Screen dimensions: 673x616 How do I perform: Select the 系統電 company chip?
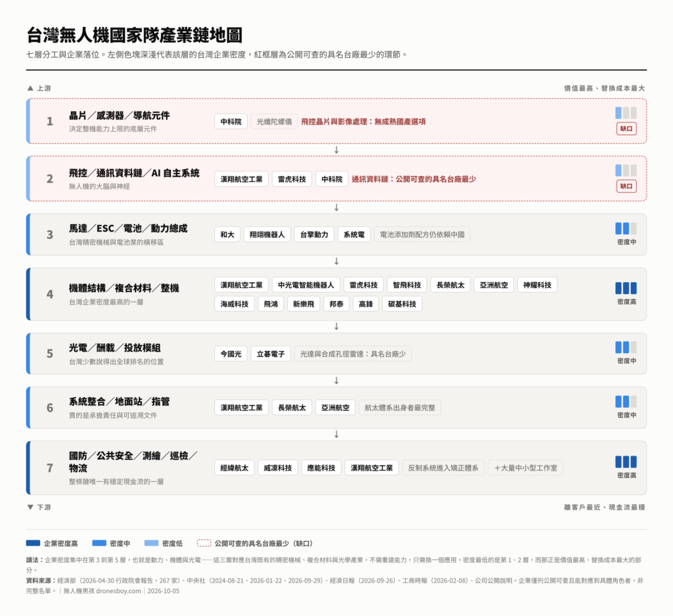click(x=354, y=235)
